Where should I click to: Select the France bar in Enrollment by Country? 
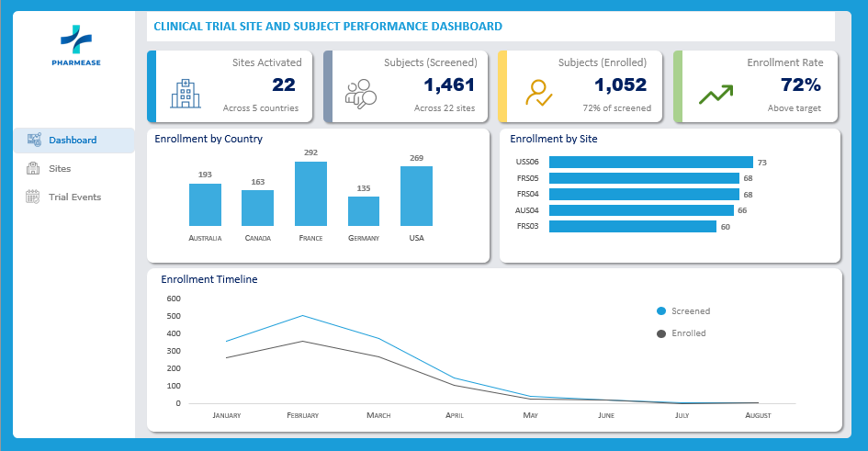click(310, 194)
